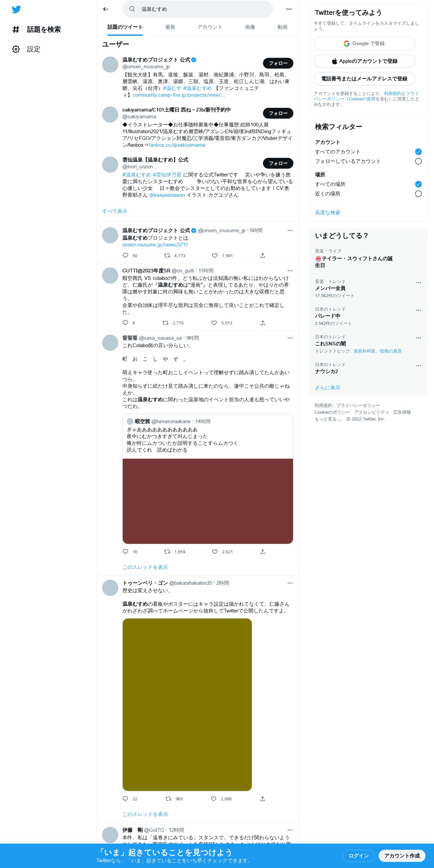Share the トゥーンベリ・ゴン tweet
The height and width of the screenshot is (868, 434).
[x=263, y=799]
